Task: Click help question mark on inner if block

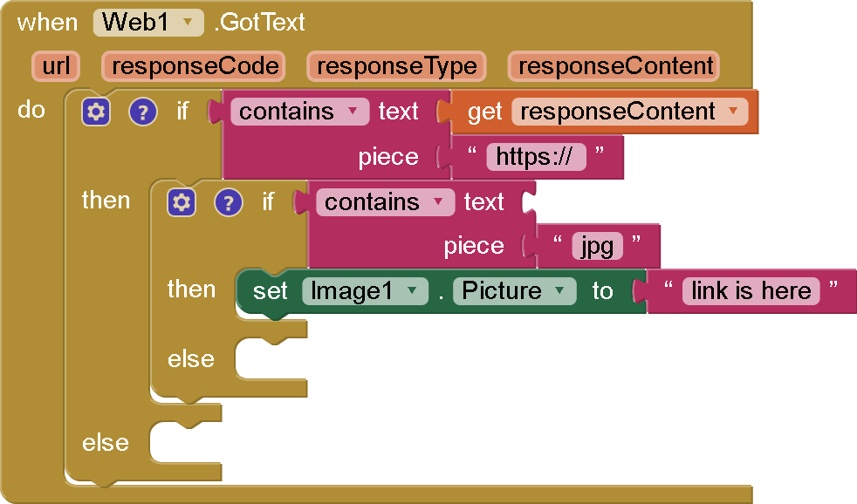Action: click(x=228, y=202)
